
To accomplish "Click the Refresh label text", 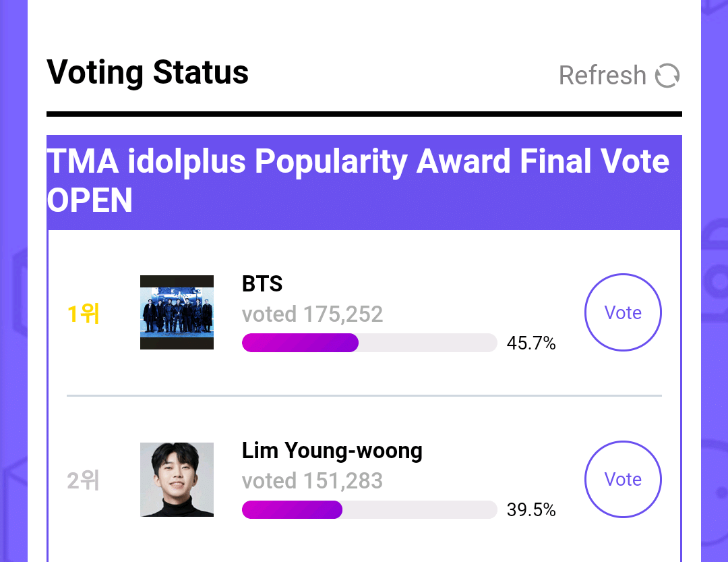I will 602,75.
